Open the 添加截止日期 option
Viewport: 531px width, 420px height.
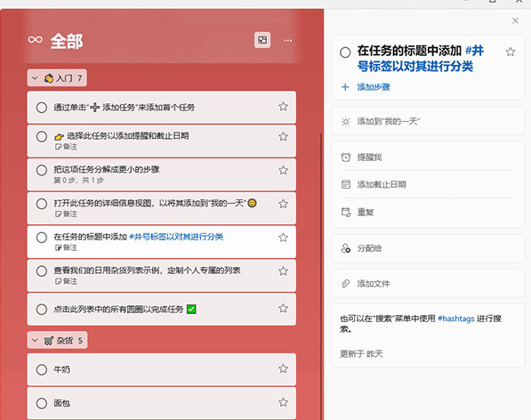(x=428, y=184)
